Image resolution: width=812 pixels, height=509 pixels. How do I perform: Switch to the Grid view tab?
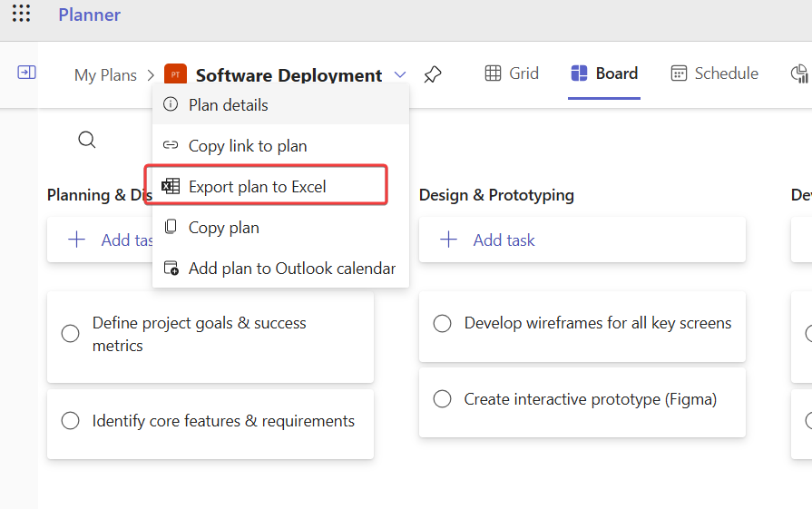[513, 73]
